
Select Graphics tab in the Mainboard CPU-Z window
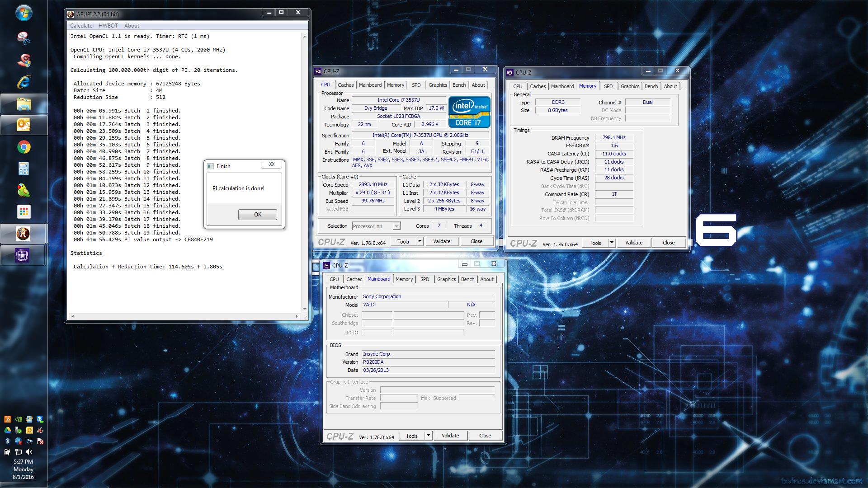446,279
